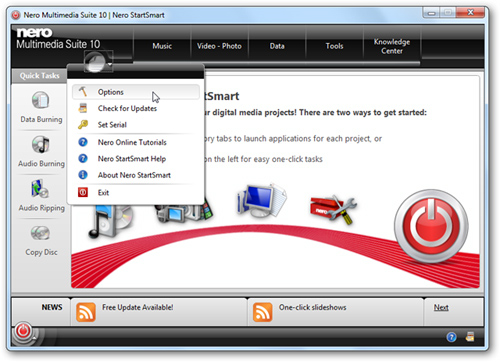The height and width of the screenshot is (362, 500).
Task: Click the hammer icon next to Options
Action: (83, 91)
